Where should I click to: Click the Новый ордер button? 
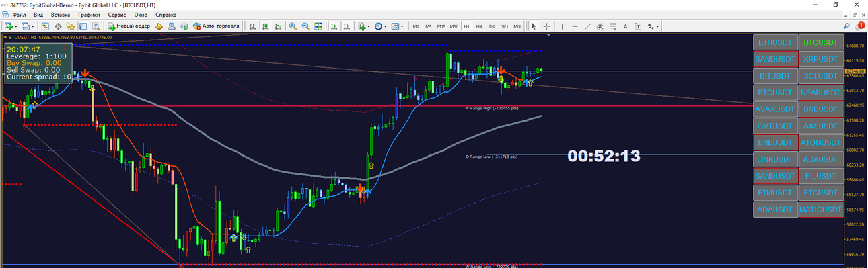click(129, 26)
